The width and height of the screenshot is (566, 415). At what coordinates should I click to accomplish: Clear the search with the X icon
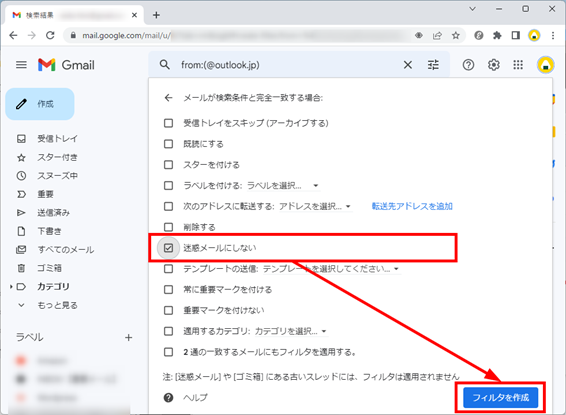[408, 65]
